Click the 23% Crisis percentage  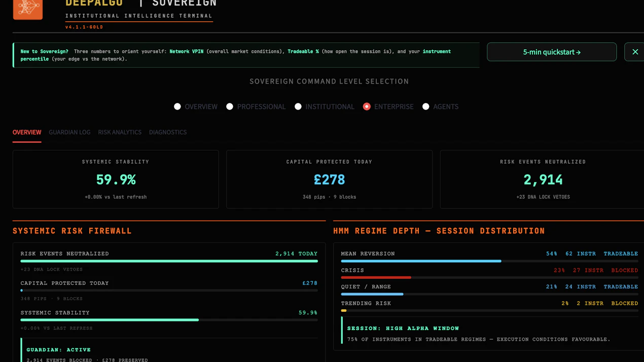[x=559, y=270]
